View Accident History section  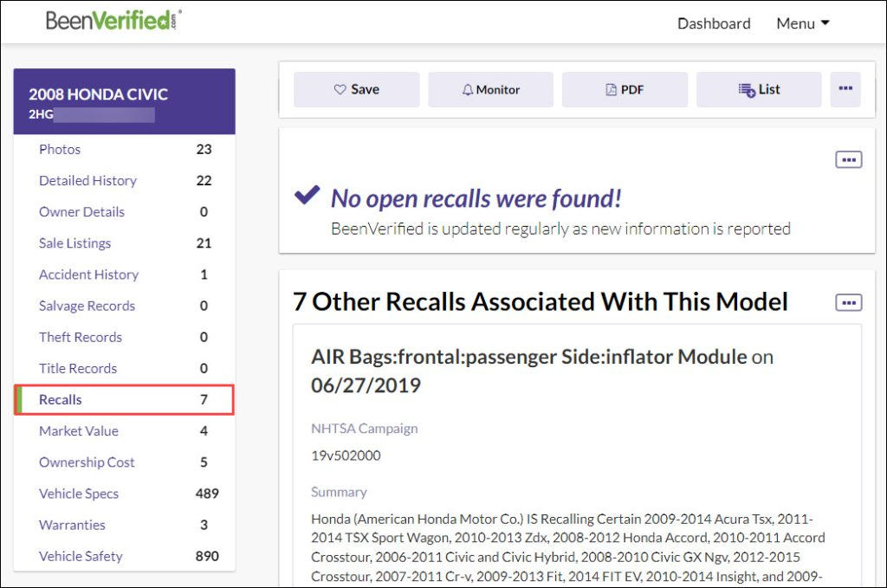[89, 275]
